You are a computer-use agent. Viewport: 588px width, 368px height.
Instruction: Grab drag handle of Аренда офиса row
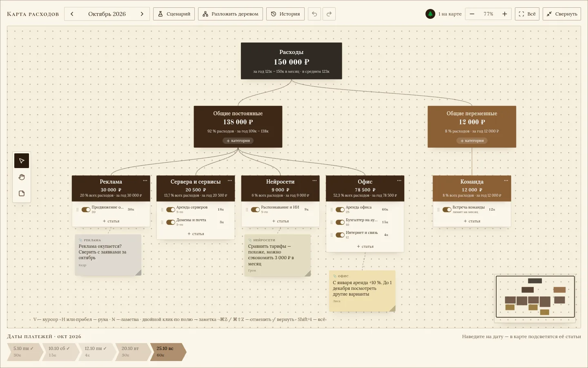click(x=332, y=209)
